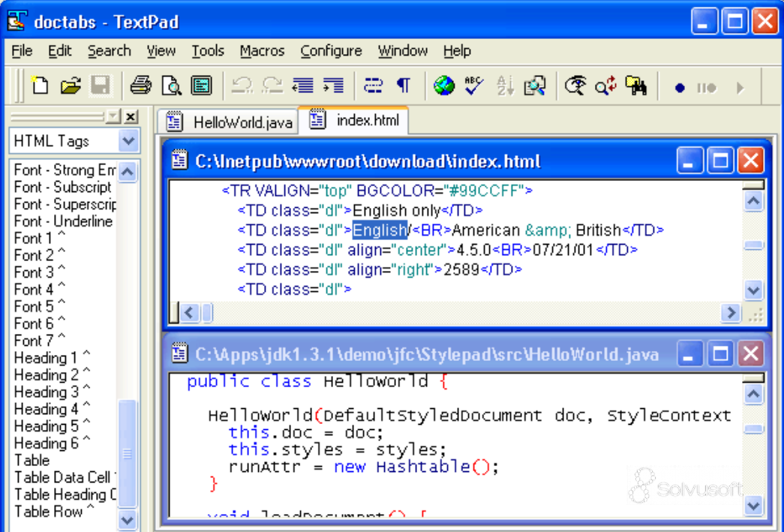The width and height of the screenshot is (784, 532).
Task: Click the Redo arrow icon
Action: tap(272, 86)
